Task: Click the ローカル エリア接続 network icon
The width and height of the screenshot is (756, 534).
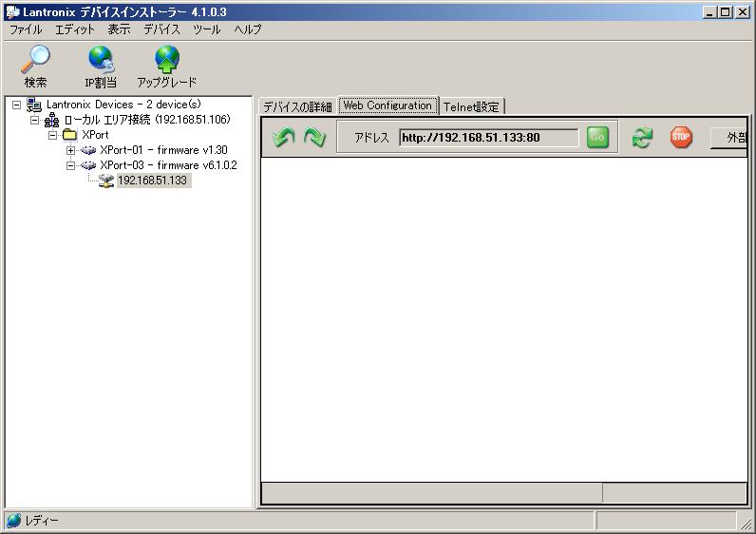Action: click(x=51, y=120)
